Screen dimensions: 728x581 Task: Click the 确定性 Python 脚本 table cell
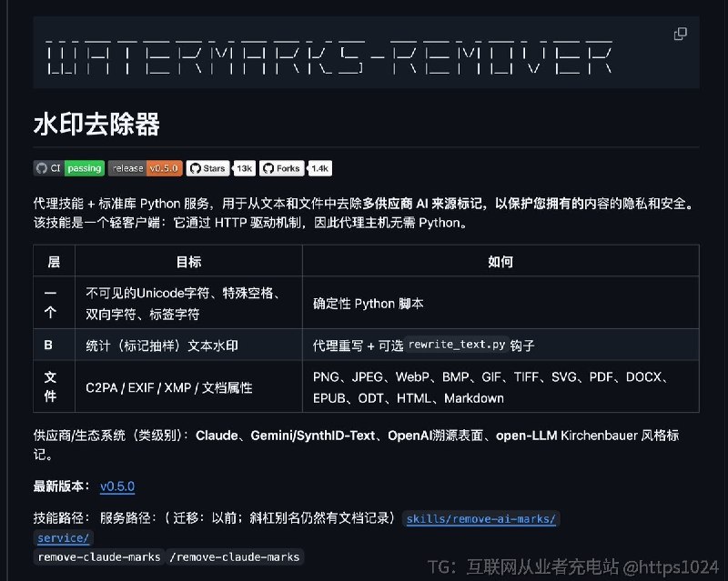coord(500,304)
